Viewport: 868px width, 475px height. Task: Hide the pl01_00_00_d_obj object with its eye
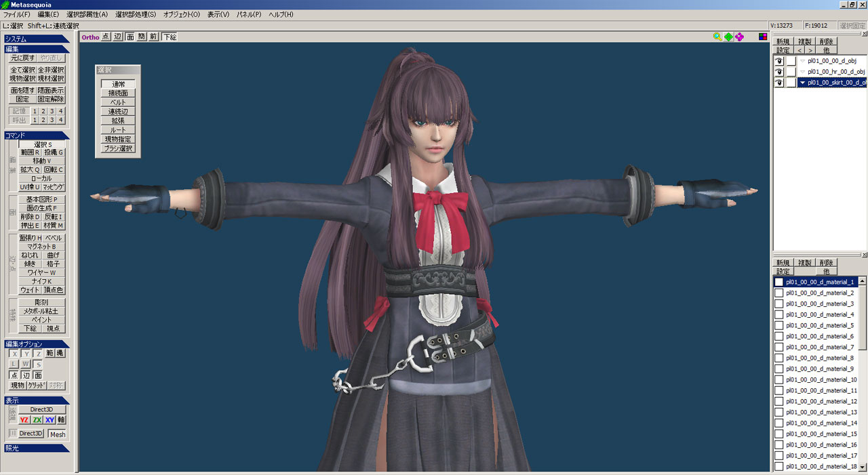coord(779,61)
